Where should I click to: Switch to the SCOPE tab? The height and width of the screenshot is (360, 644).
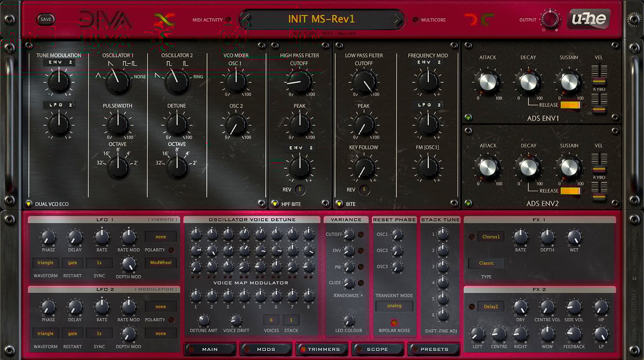(x=378, y=349)
